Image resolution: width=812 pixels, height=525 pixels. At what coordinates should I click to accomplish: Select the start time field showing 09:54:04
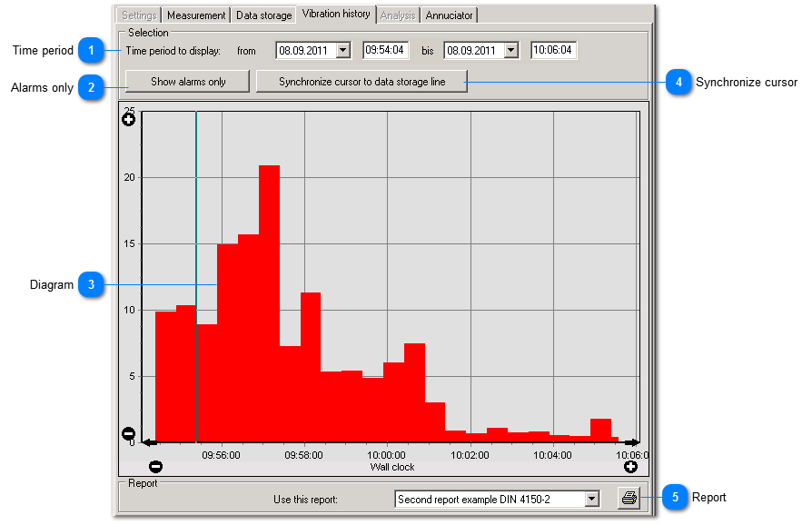pos(385,50)
